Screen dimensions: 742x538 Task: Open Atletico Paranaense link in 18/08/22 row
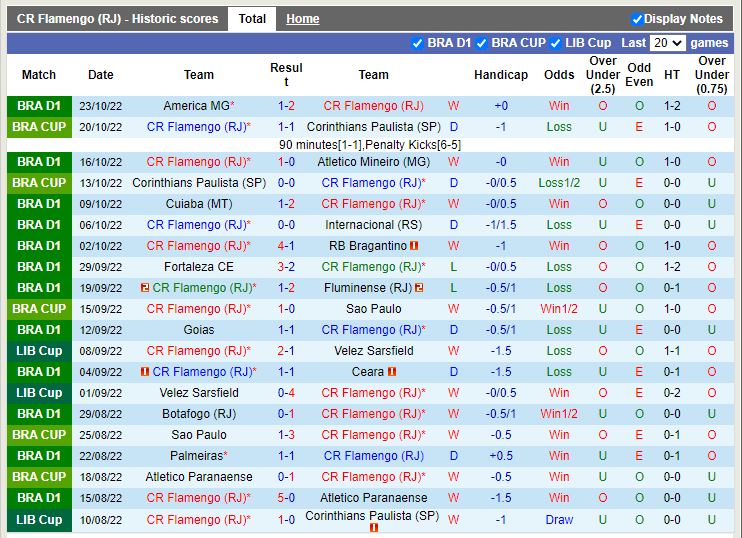coord(199,477)
